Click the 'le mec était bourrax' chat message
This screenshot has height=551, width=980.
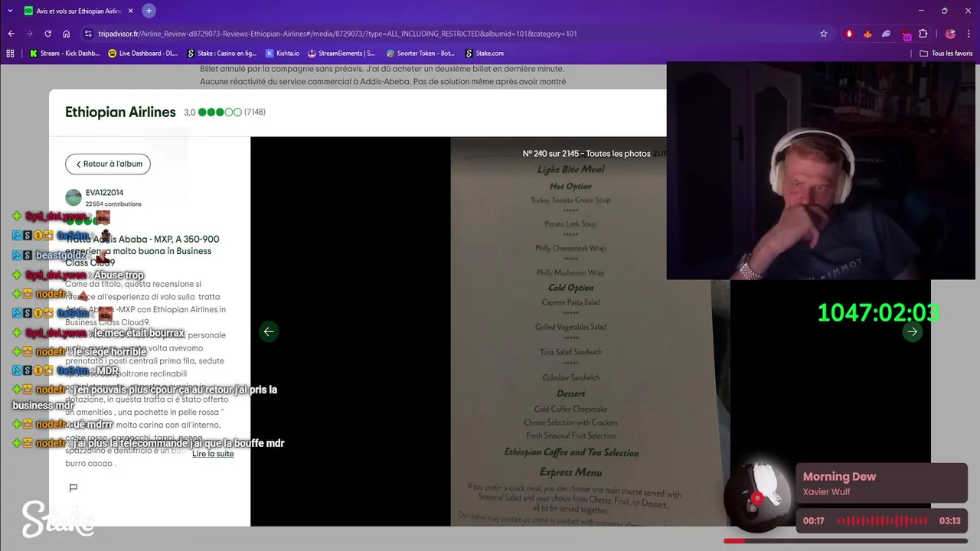click(139, 334)
